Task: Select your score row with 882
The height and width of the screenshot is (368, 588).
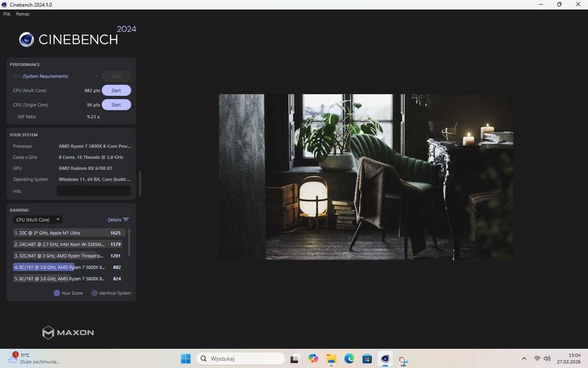Action: 69,267
